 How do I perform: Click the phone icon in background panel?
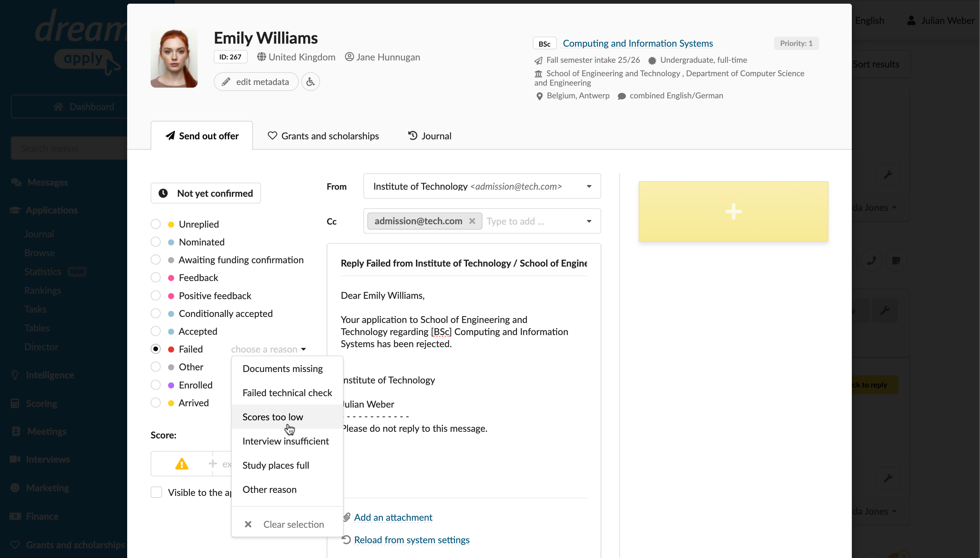click(x=871, y=261)
